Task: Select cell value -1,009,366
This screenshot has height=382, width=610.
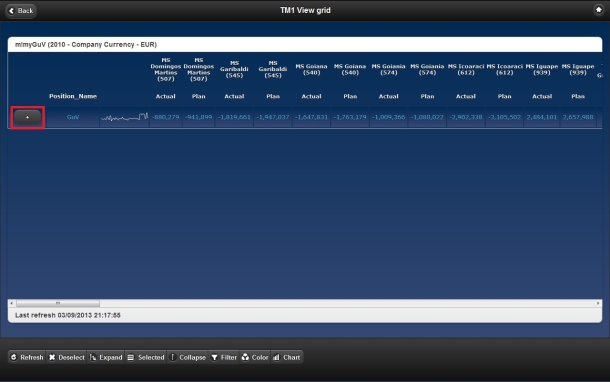Action: click(x=388, y=117)
